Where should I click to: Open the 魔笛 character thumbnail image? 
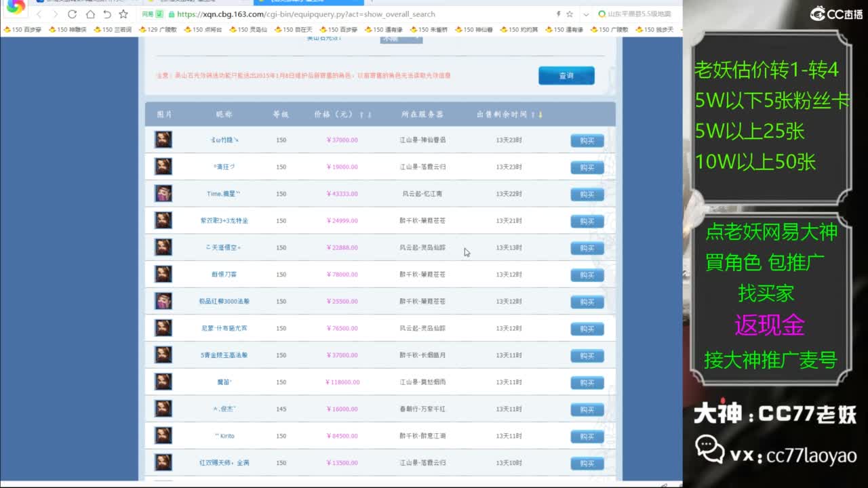tap(163, 382)
